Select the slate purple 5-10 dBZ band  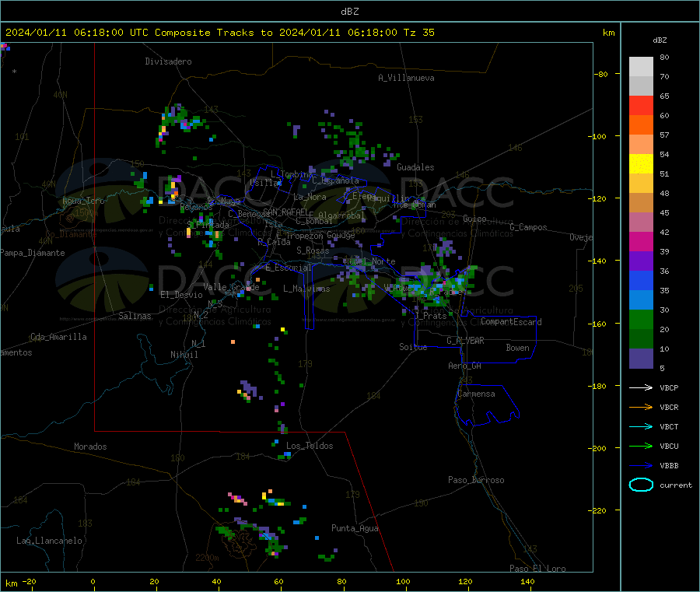(641, 359)
